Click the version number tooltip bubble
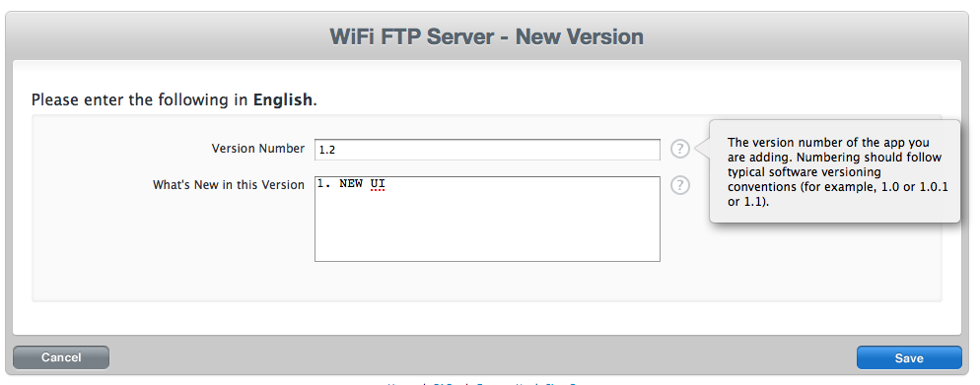Image resolution: width=980 pixels, height=385 pixels. (x=834, y=171)
